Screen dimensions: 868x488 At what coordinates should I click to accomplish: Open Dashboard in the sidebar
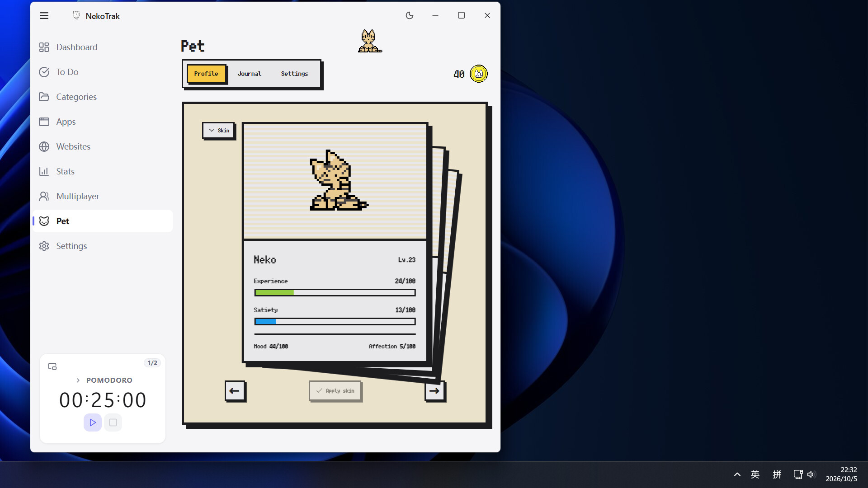point(103,47)
